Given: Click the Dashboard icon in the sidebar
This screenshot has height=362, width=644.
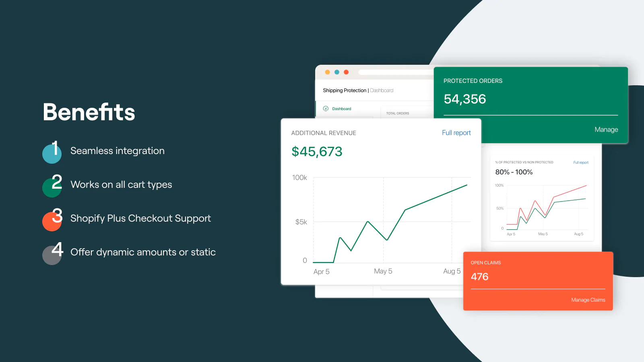Looking at the screenshot, I should click(x=326, y=109).
